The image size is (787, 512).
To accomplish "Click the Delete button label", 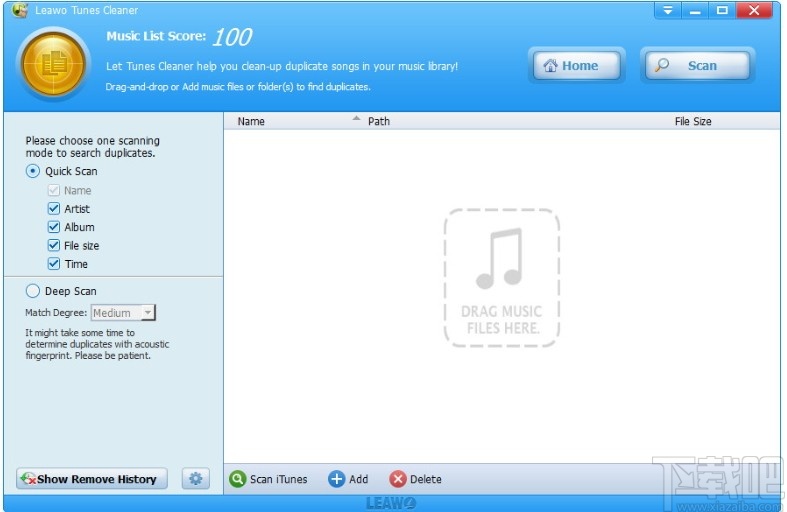I will coord(426,479).
